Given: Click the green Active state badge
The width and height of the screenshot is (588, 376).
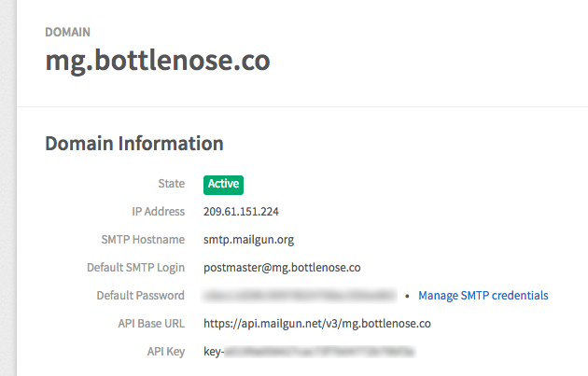Looking at the screenshot, I should tap(223, 185).
